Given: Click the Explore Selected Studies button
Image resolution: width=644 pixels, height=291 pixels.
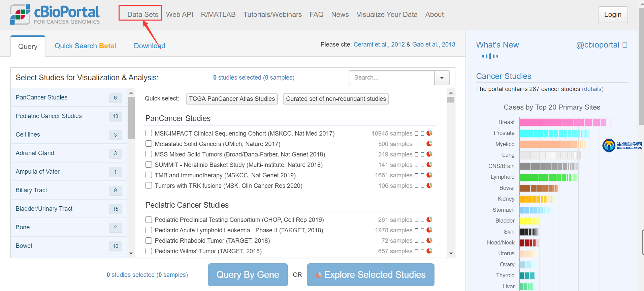Looking at the screenshot, I should [371, 275].
